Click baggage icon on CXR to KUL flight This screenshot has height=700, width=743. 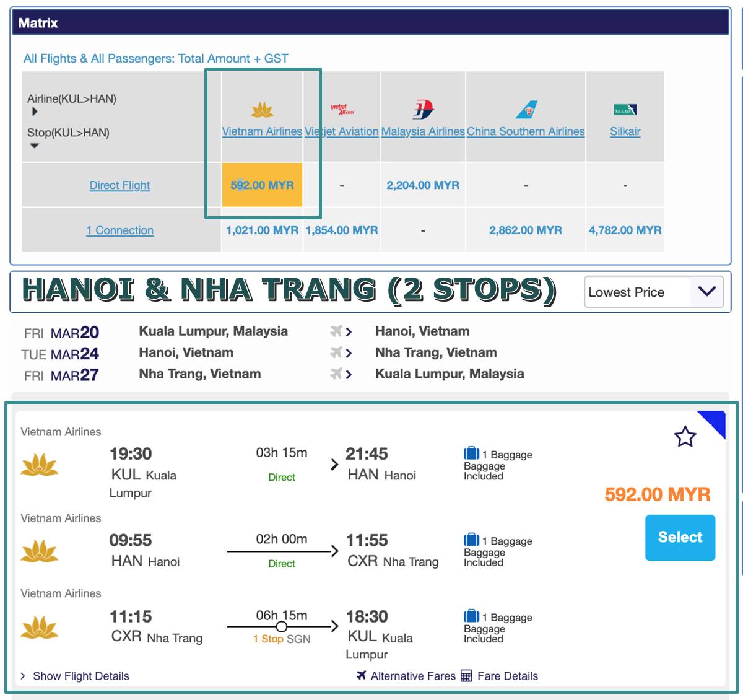pos(471,616)
